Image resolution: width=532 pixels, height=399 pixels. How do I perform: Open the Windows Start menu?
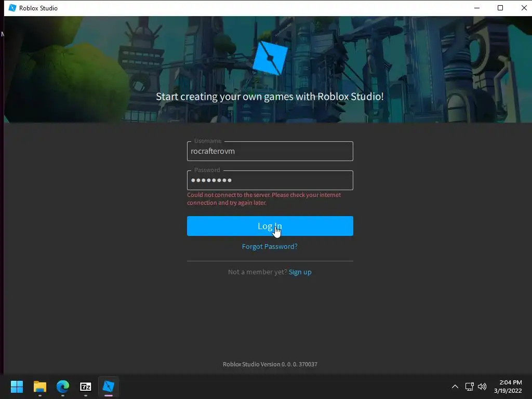(x=17, y=387)
